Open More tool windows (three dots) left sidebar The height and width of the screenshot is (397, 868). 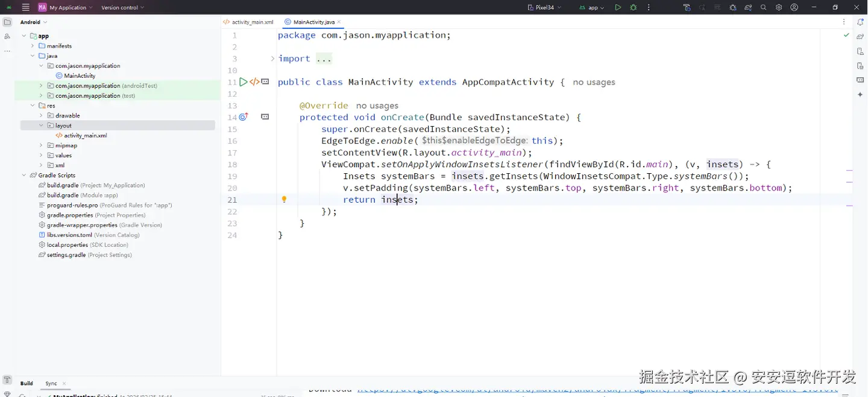tap(7, 51)
